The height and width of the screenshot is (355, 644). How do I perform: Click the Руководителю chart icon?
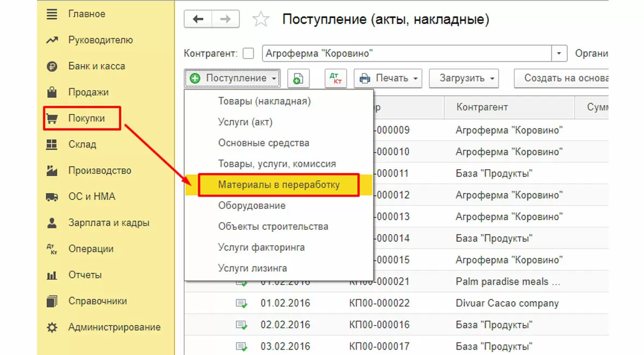[x=52, y=40]
